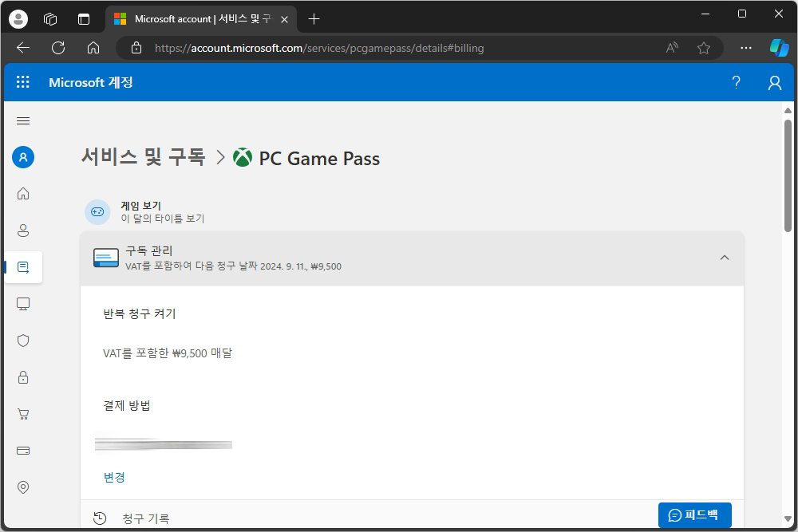Click the 반복 청구 켜기 option

(140, 313)
